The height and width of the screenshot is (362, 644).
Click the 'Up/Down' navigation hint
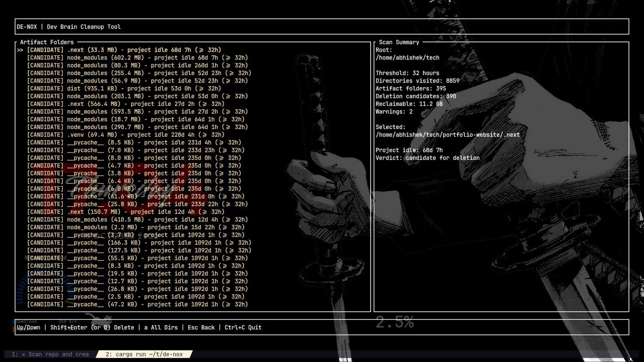pyautogui.click(x=28, y=327)
